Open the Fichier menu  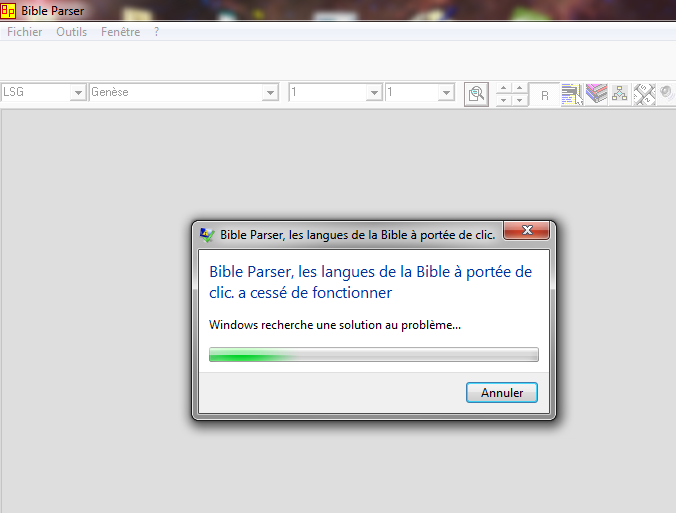25,32
